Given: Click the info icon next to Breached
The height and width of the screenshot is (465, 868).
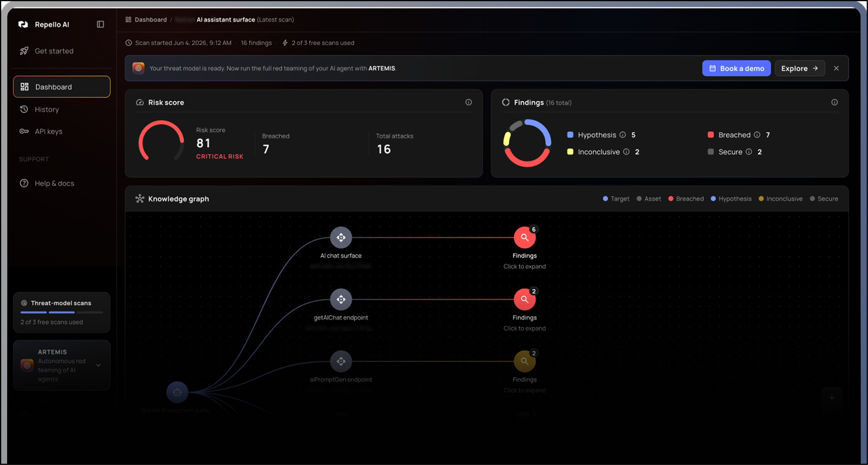Looking at the screenshot, I should click(757, 135).
